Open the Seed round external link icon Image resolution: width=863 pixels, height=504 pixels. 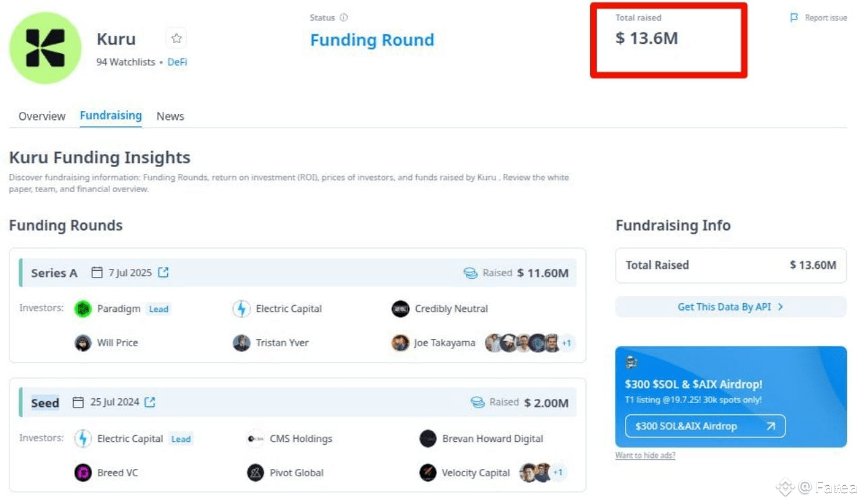[150, 402]
